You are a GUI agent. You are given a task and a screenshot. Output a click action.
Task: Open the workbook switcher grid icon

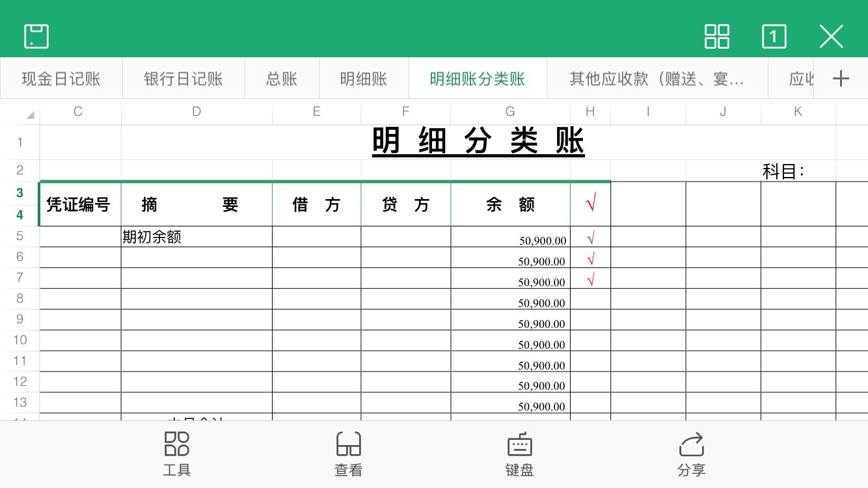[x=716, y=37]
